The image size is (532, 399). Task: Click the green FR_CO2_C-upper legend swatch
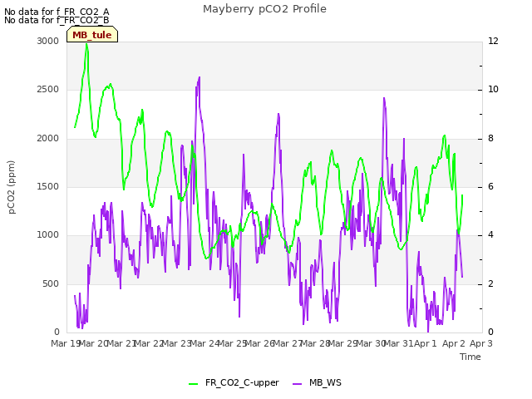point(193,384)
